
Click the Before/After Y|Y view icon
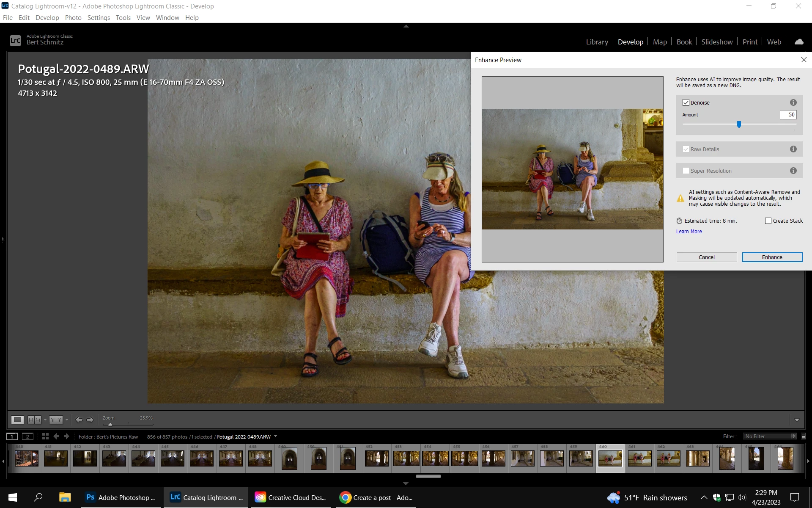(56, 420)
